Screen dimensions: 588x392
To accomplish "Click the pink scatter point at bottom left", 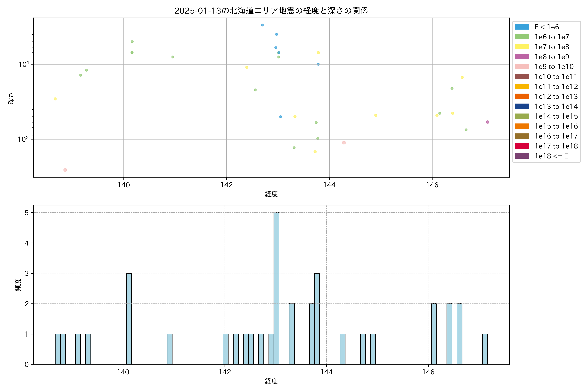I will click(65, 170).
